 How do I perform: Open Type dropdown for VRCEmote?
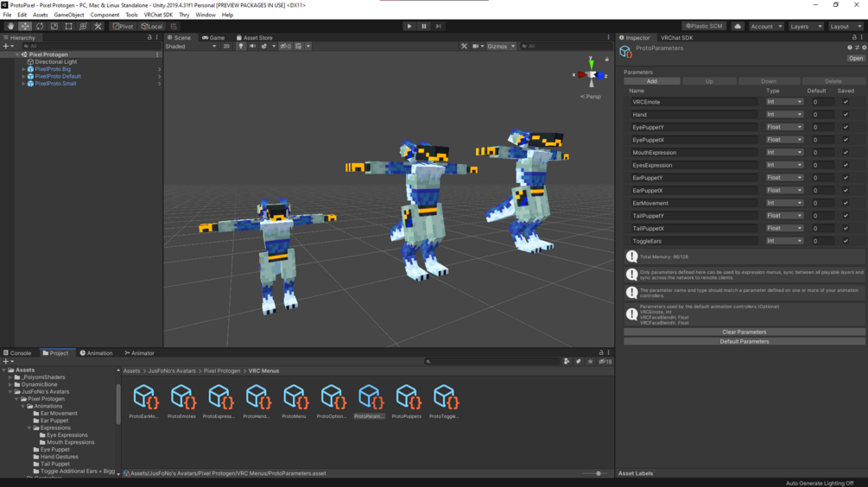tap(784, 102)
